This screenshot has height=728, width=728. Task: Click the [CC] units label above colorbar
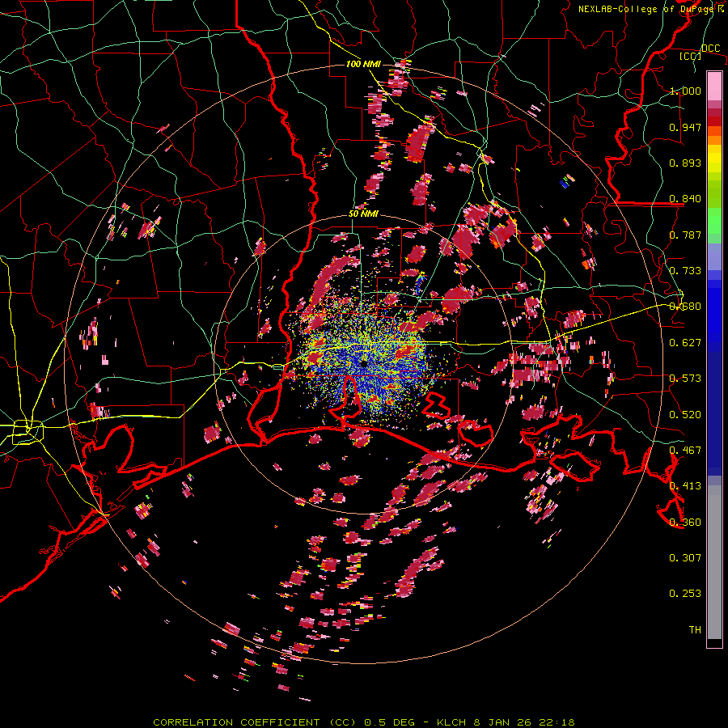690,56
